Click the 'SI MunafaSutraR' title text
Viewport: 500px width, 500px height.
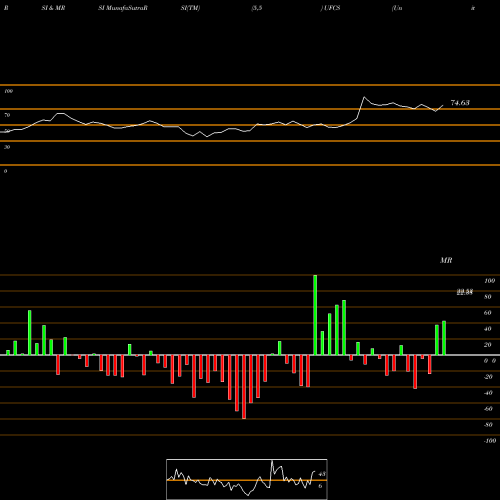[123, 8]
